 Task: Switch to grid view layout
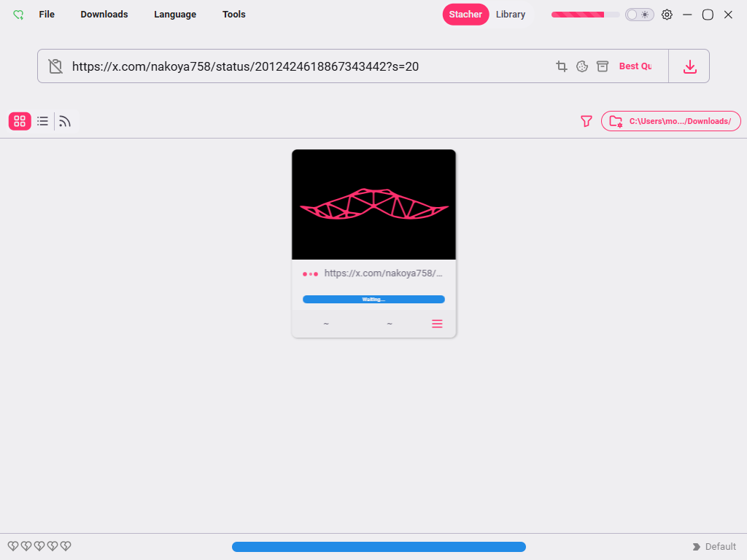(20, 121)
